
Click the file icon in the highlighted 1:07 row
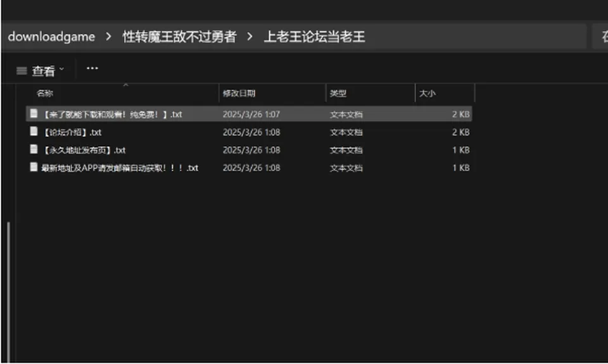click(34, 113)
